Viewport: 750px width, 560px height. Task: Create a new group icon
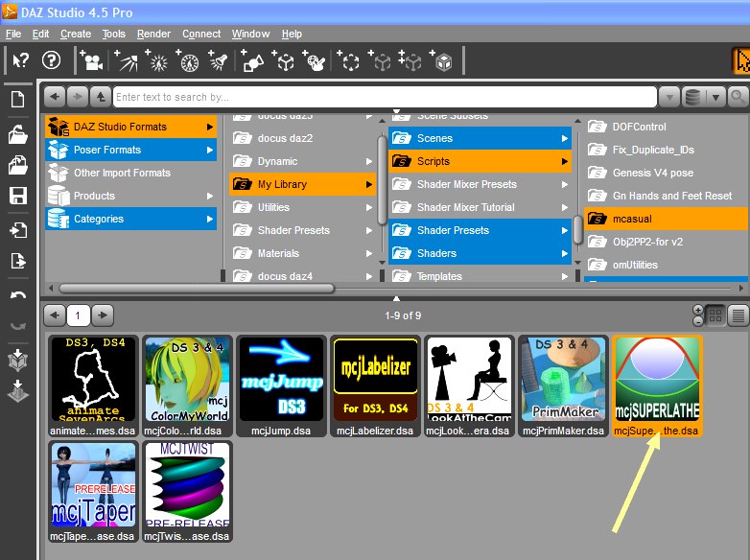pyautogui.click(x=348, y=60)
